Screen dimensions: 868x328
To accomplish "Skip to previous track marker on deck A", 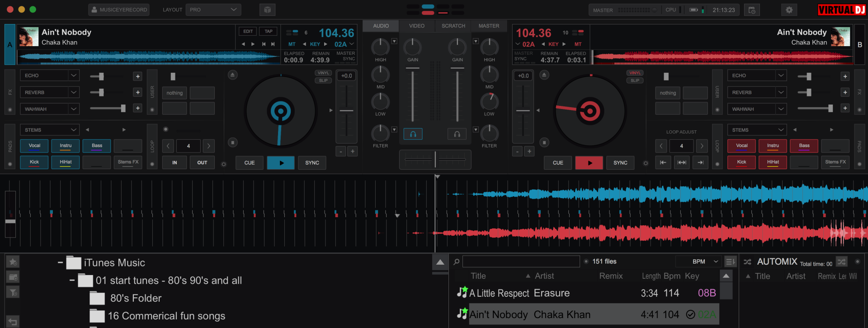I will point(263,44).
